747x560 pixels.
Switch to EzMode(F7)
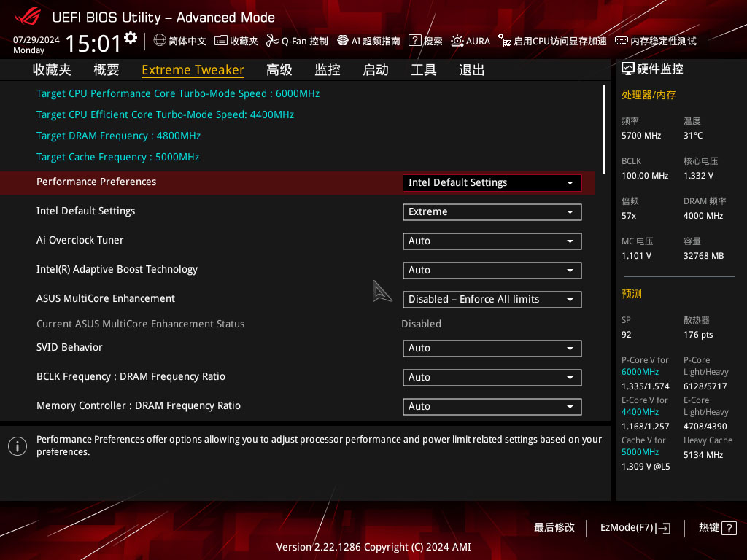click(x=635, y=528)
